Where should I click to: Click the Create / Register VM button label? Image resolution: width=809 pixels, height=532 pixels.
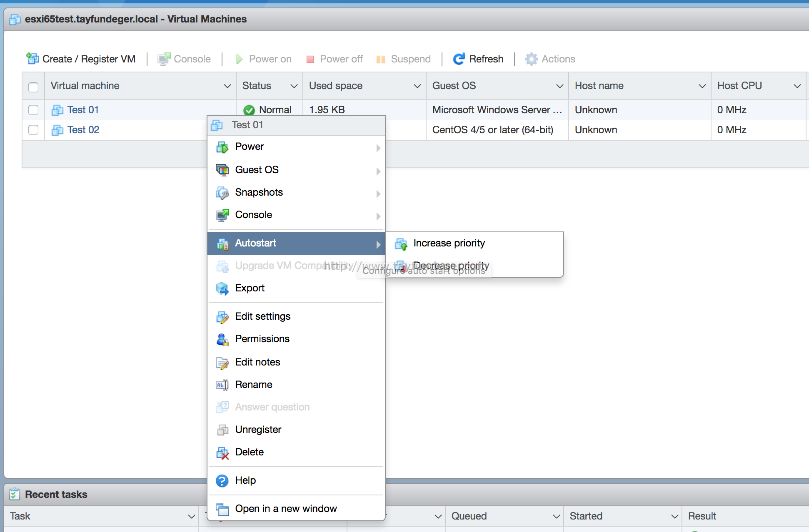point(89,59)
